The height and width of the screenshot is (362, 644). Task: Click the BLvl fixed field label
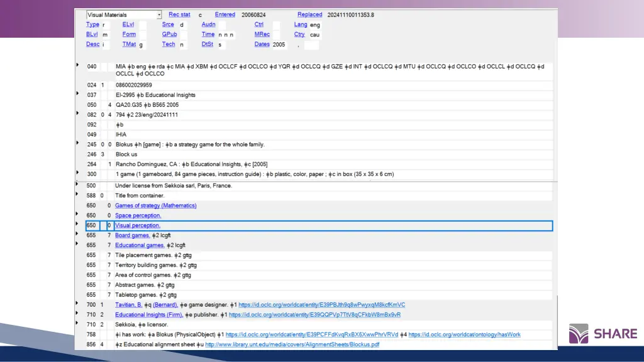92,34
